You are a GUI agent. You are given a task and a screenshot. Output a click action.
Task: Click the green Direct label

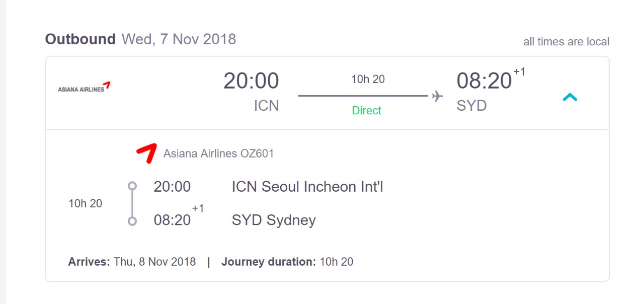366,111
